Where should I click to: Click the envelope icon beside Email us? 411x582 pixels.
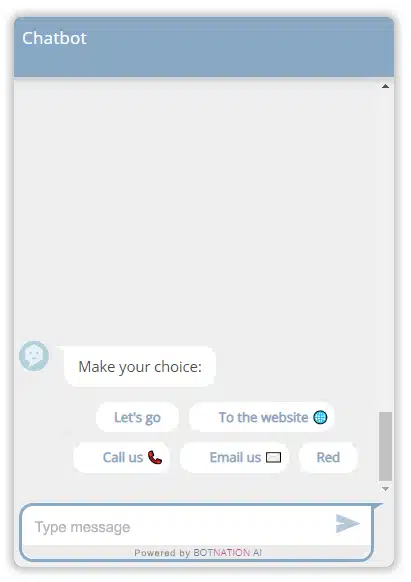(x=273, y=458)
